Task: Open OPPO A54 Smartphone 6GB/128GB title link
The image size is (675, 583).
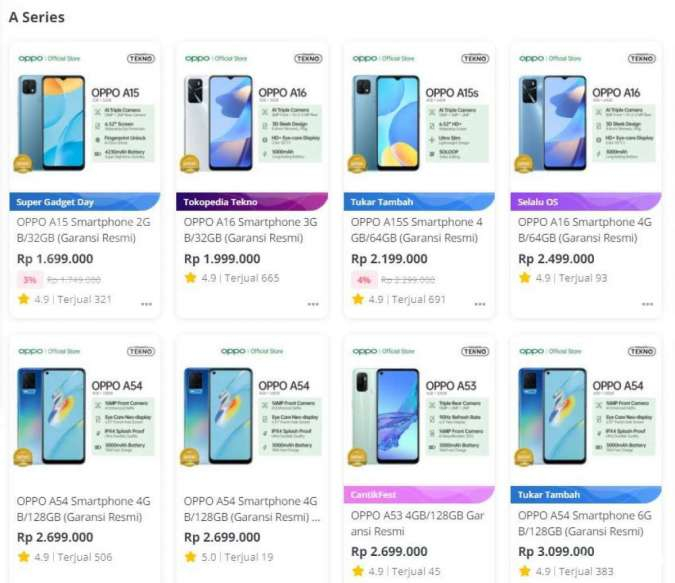Action: coord(585,523)
